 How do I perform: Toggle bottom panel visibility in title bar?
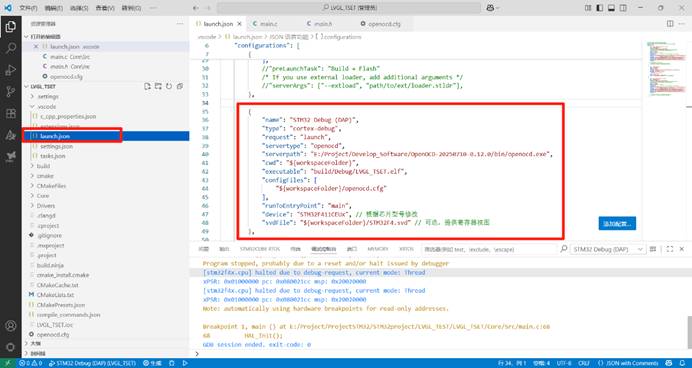611,8
